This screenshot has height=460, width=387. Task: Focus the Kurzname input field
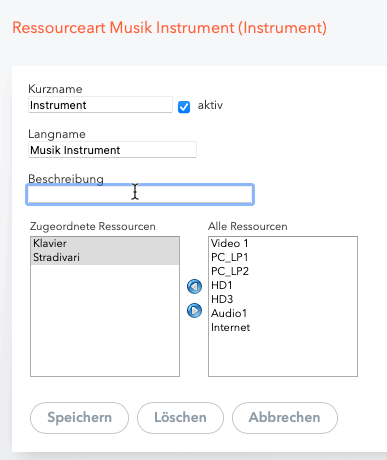click(100, 105)
